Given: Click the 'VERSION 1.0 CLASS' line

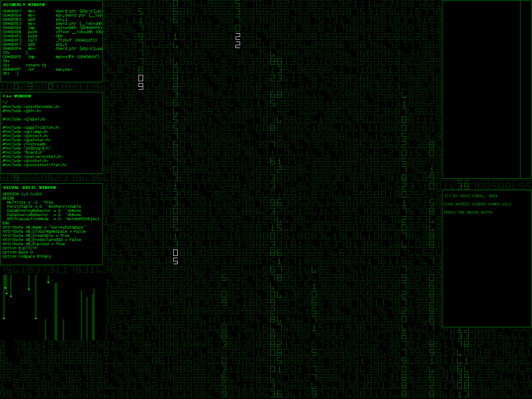Looking at the screenshot, I should 22,194.
